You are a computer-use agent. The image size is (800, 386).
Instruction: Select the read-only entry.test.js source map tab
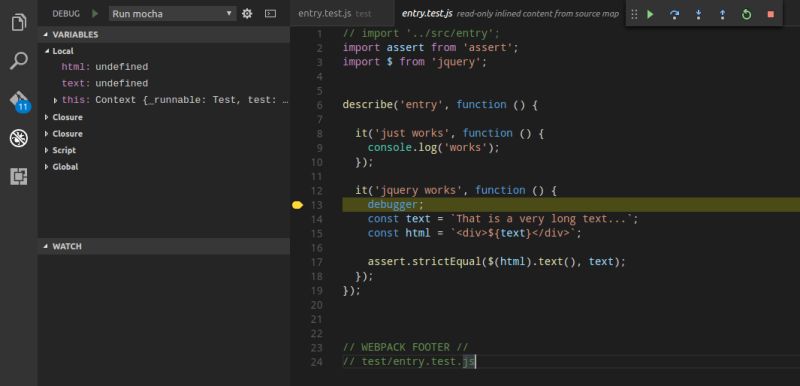(510, 14)
